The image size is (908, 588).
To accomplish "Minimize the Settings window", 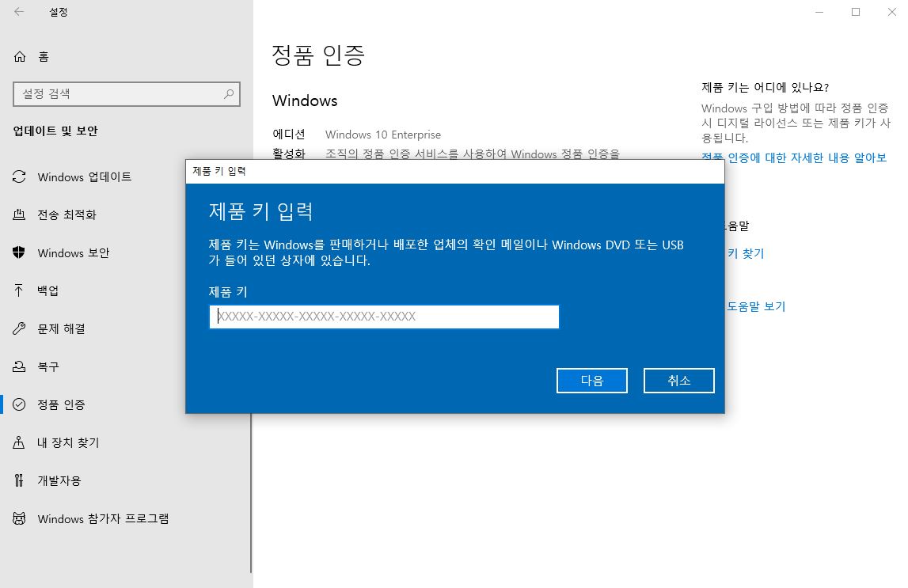I will coord(819,12).
